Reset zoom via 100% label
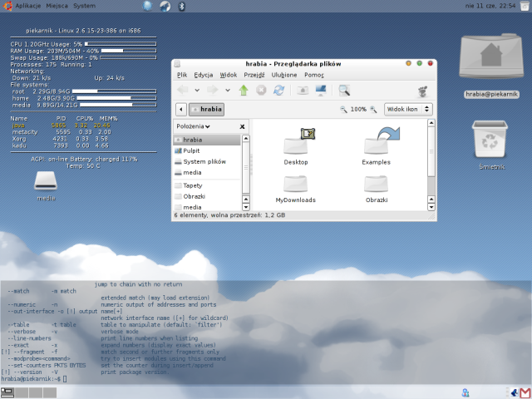 358,109
